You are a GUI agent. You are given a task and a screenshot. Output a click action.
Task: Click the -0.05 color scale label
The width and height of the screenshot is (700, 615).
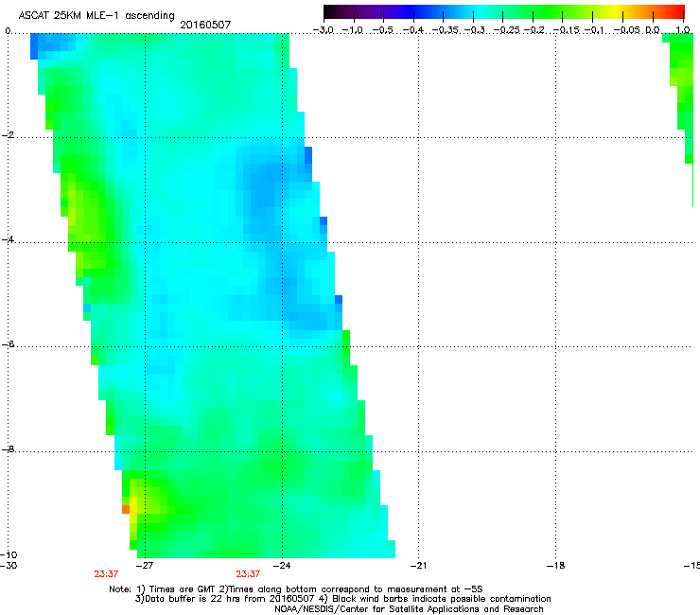click(627, 30)
